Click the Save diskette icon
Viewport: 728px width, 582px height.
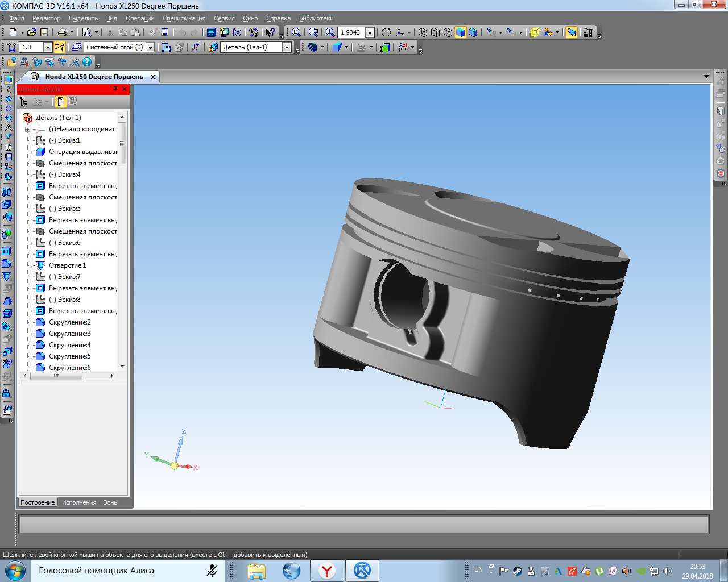[x=44, y=32]
